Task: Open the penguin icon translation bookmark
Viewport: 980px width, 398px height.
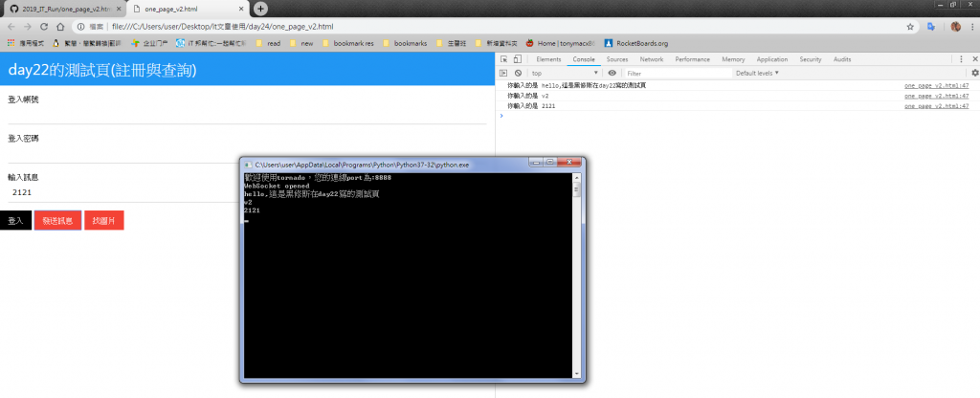Action: pyautogui.click(x=87, y=44)
